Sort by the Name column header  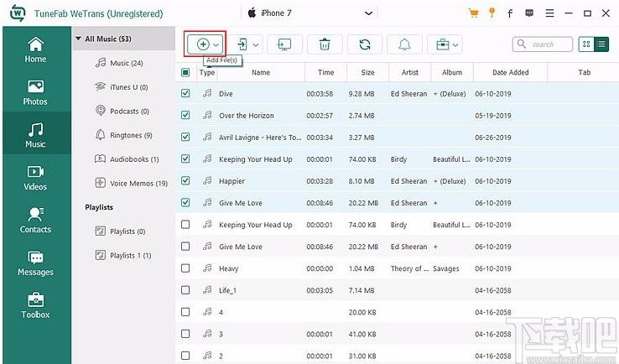(261, 72)
